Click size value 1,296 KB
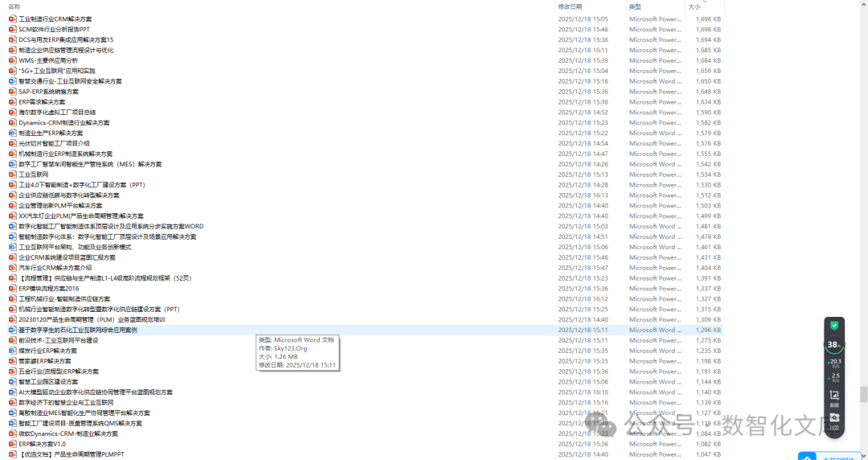The width and height of the screenshot is (868, 460). click(709, 330)
